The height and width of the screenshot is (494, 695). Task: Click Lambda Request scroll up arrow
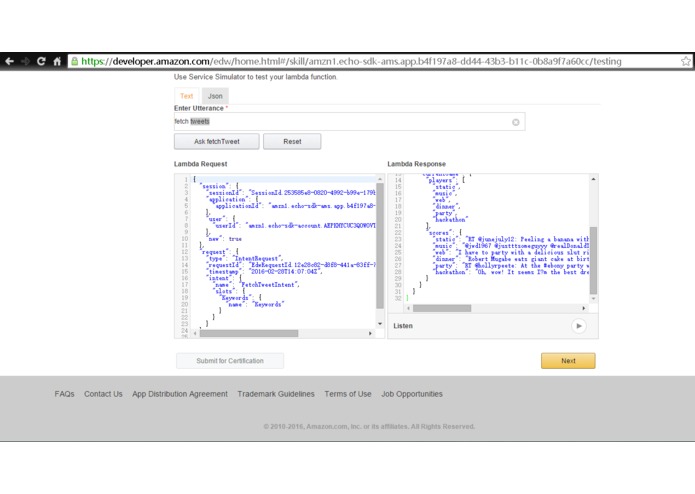380,179
